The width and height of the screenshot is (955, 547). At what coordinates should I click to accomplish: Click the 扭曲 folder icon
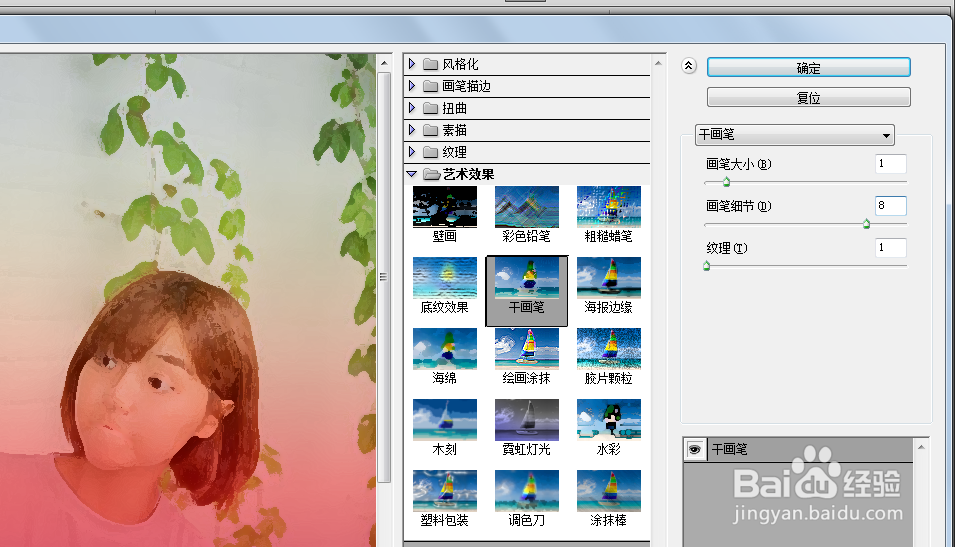click(x=431, y=108)
